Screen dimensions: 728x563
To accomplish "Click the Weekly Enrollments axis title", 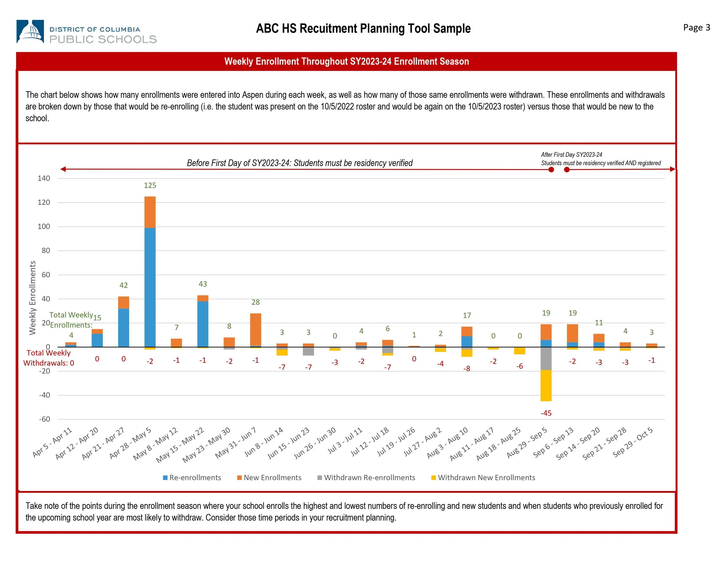I will pyautogui.click(x=32, y=298).
